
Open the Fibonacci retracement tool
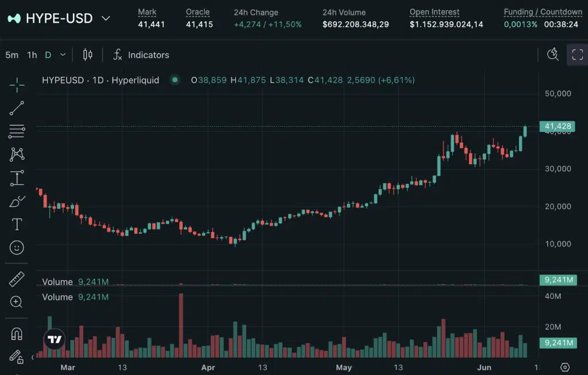click(17, 132)
